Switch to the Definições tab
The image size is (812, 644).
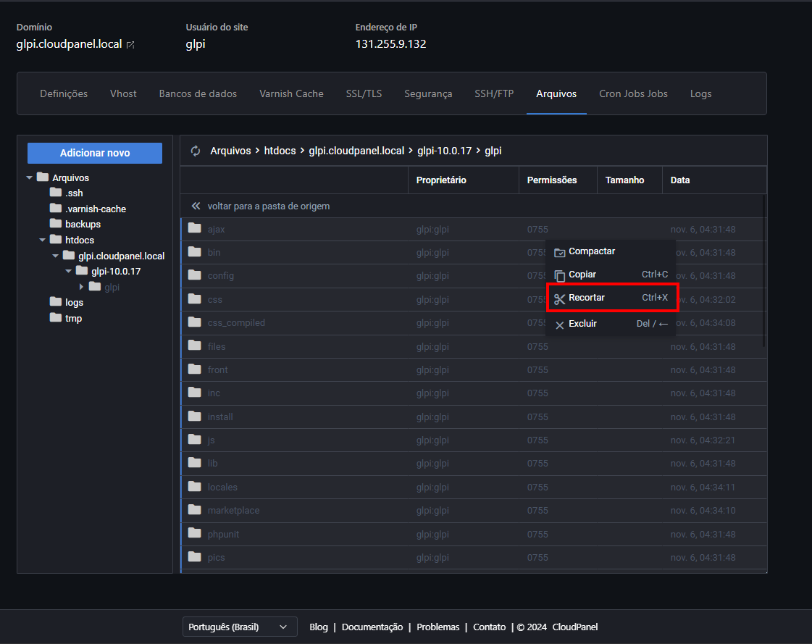tap(64, 93)
